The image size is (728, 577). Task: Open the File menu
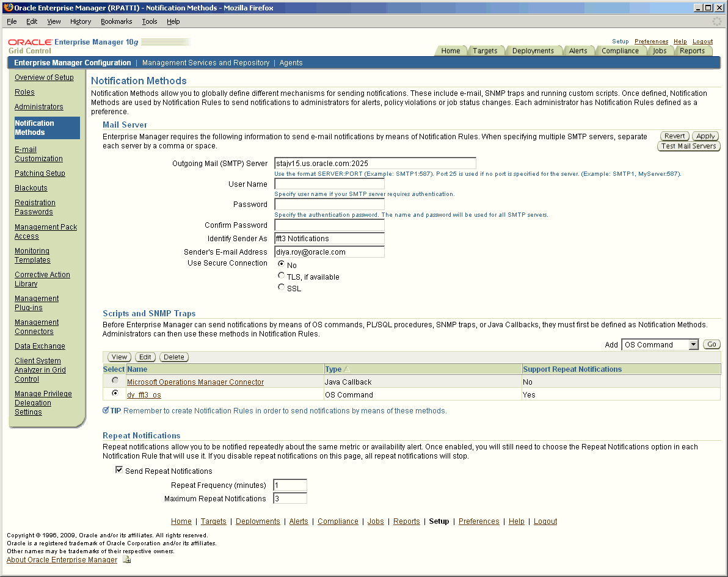point(12,21)
